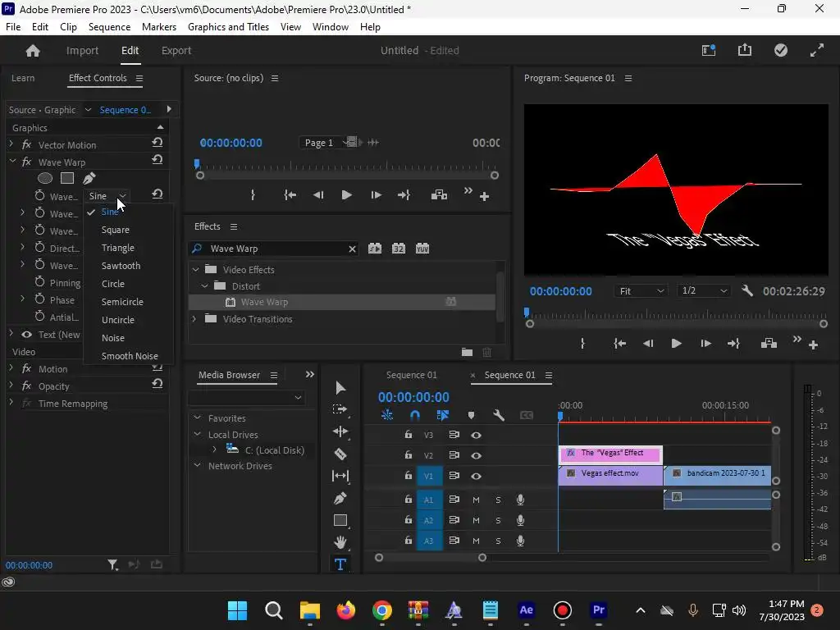Screen dimensions: 840x630
Task: Open the Sequence menu
Action: point(109,27)
